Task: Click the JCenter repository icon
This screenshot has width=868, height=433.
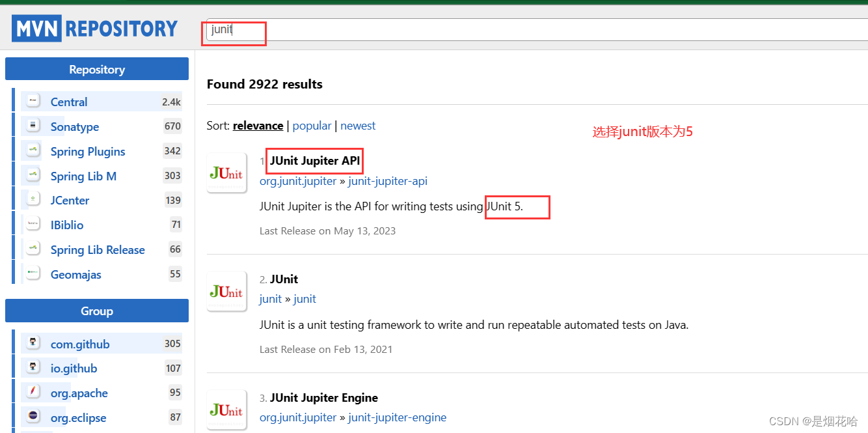Action: pos(33,200)
